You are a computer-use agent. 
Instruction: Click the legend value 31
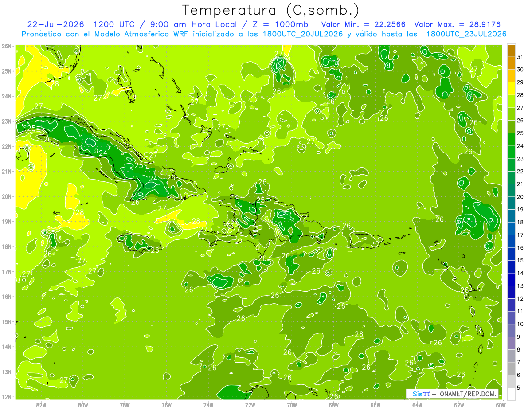pyautogui.click(x=520, y=56)
